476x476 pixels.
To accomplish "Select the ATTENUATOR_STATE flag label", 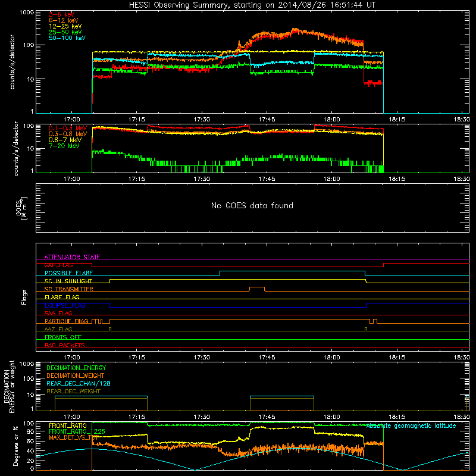I will (72, 257).
